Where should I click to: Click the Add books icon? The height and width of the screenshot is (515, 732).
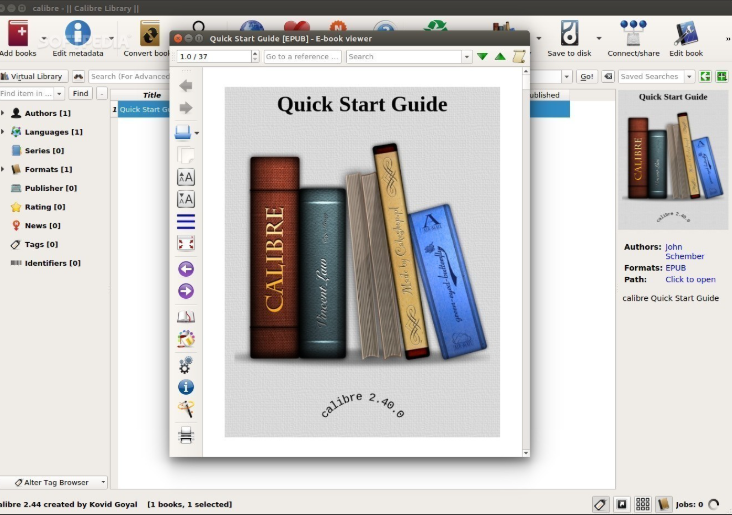[18, 34]
